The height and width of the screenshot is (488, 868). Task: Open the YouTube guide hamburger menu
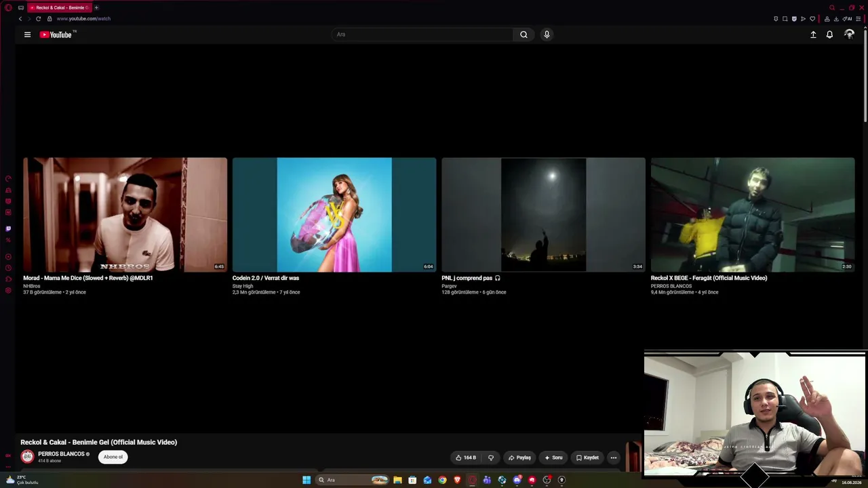pos(27,35)
